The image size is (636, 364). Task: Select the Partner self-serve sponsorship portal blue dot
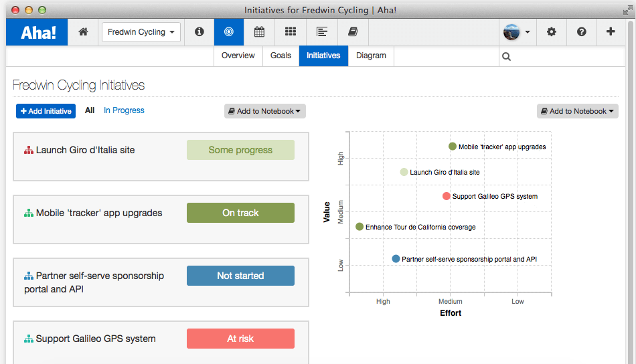pyautogui.click(x=396, y=258)
